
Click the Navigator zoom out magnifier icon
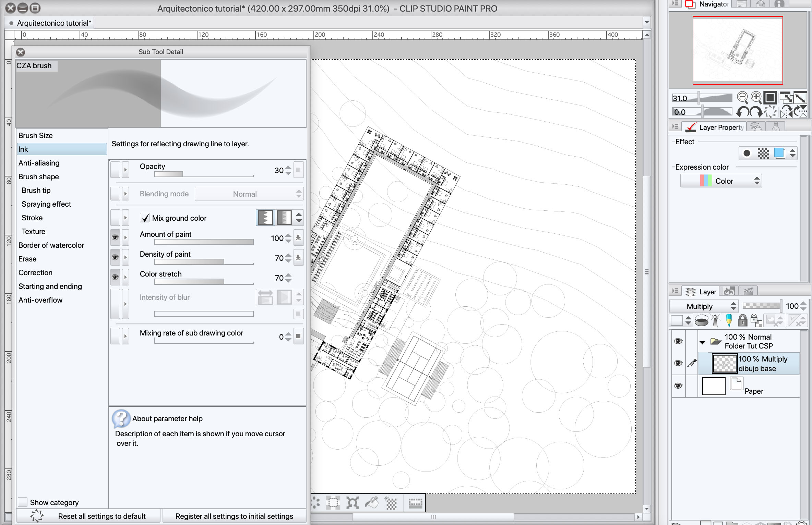point(742,98)
